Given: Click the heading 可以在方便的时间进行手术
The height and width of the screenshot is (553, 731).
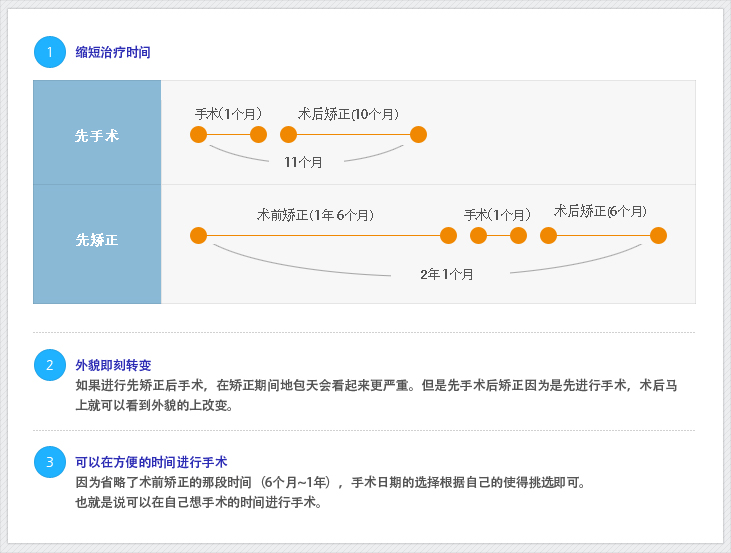Looking at the screenshot, I should point(151,462).
